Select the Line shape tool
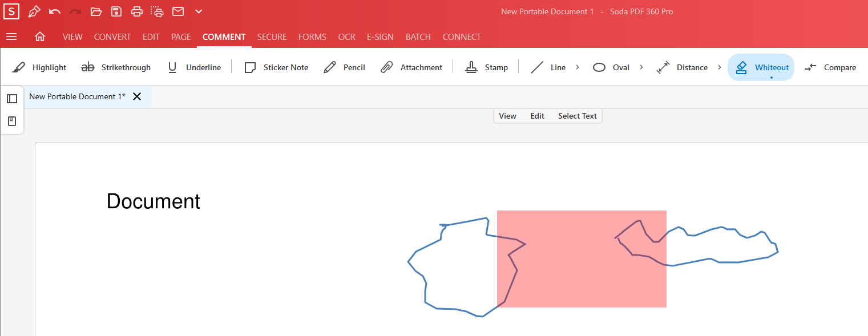The width and height of the screenshot is (868, 336). [548, 67]
